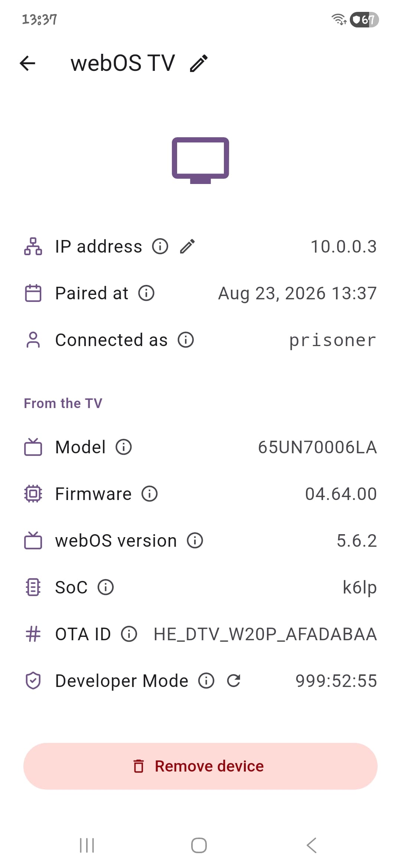Tap the OTA ID value HE_DTV_W20P_AFADABAA
Image resolution: width=401 pixels, height=868 pixels.
click(x=265, y=634)
